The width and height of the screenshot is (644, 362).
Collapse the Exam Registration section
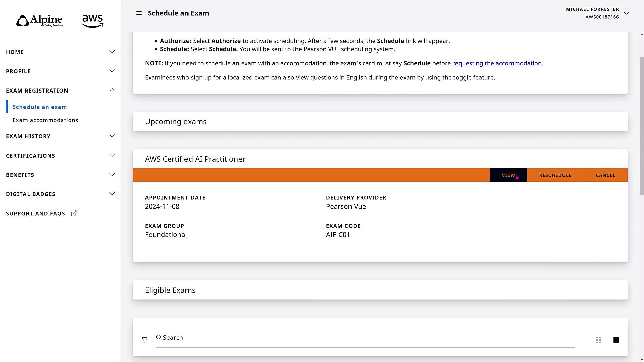112,90
